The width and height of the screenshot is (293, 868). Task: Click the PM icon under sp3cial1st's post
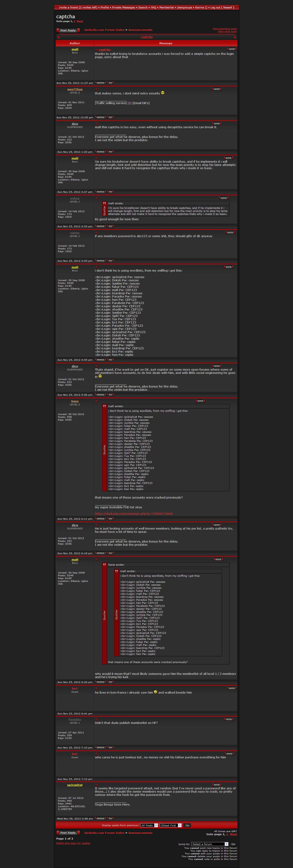point(110,818)
